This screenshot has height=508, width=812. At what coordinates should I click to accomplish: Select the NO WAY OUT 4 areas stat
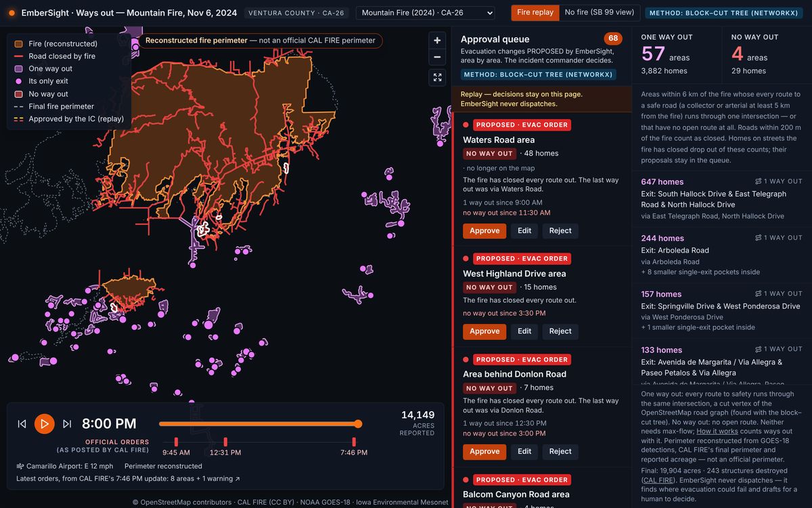tap(767, 56)
